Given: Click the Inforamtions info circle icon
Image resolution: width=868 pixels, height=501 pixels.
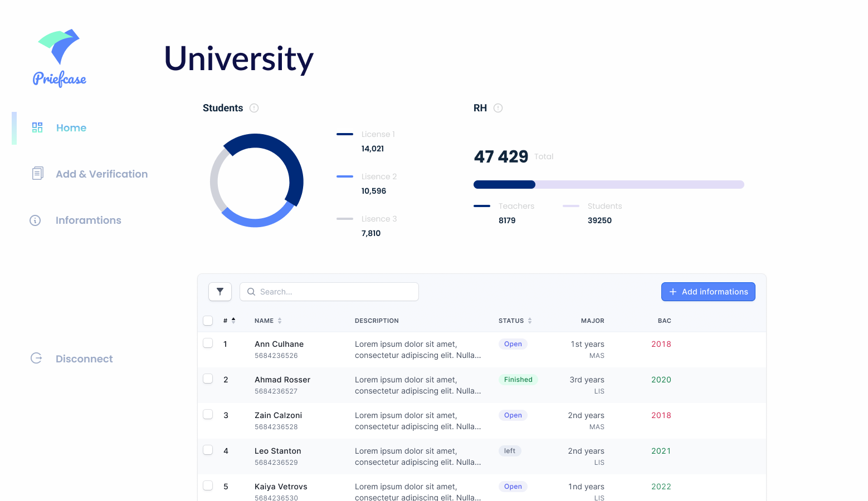Looking at the screenshot, I should (35, 220).
